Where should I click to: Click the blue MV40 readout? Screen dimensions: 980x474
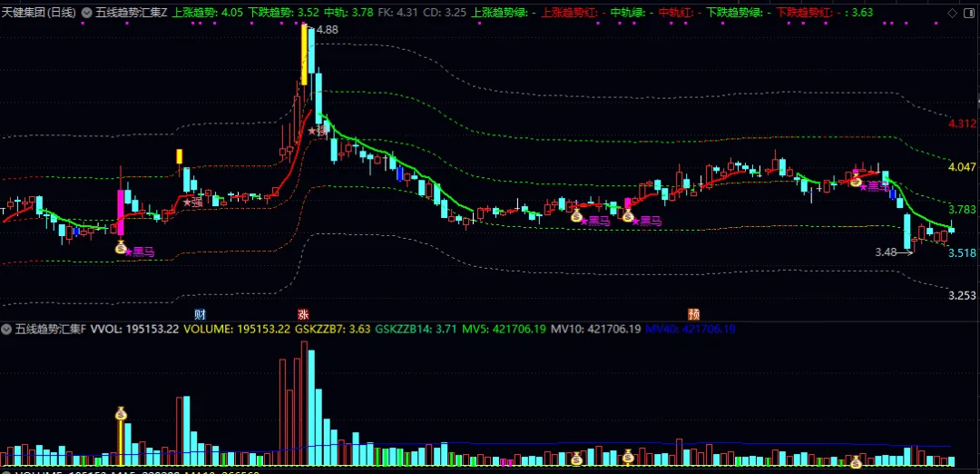[690, 329]
